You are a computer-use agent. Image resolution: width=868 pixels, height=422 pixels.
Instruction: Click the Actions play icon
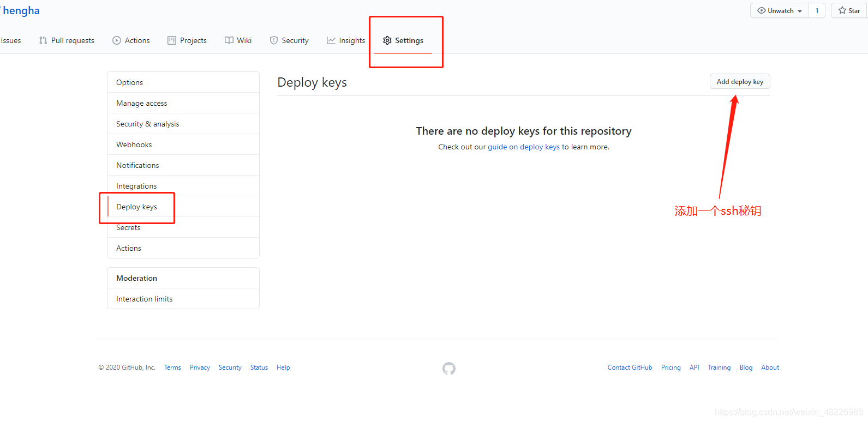(x=117, y=40)
